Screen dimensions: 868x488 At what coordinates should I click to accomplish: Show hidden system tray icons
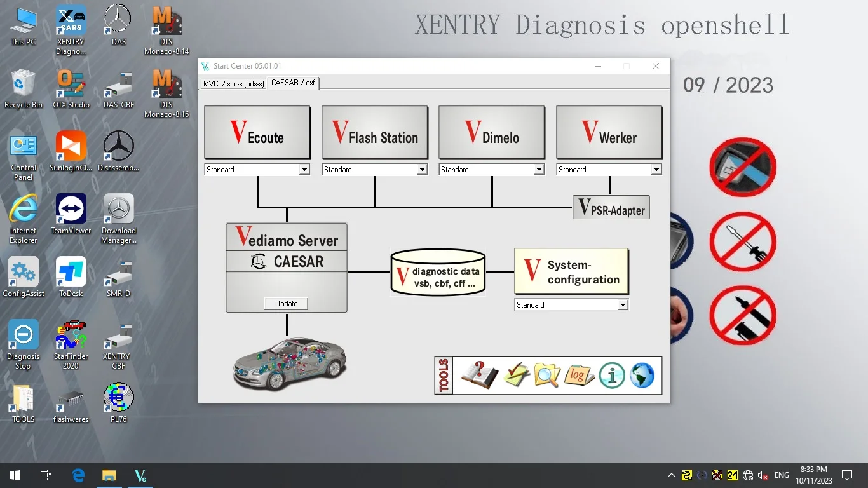[671, 475]
